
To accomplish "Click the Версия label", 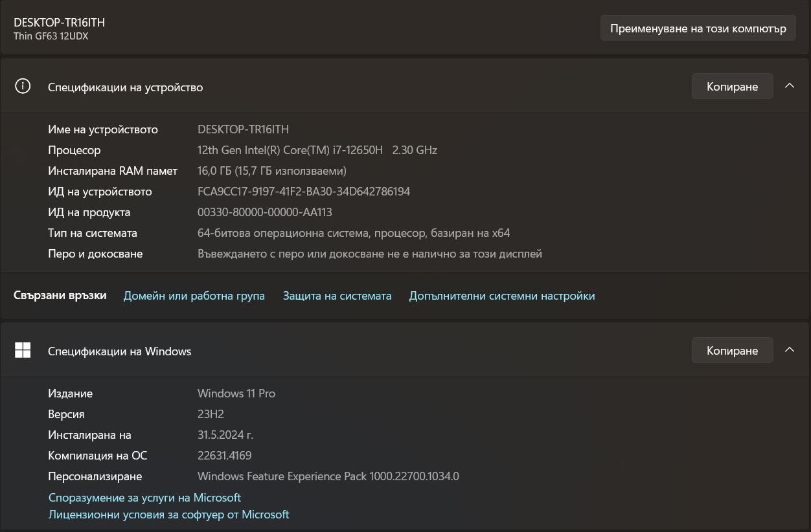I will coord(66,414).
